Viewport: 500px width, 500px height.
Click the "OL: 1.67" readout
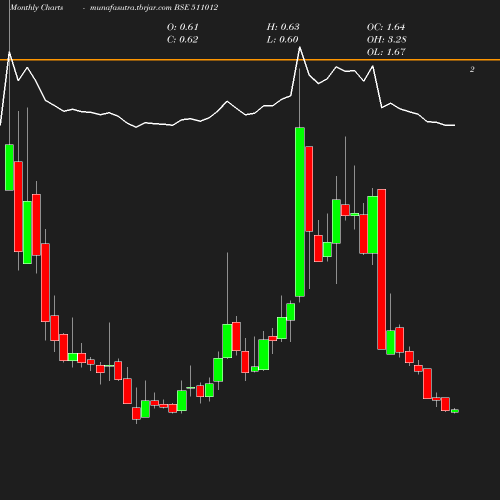coord(386,52)
